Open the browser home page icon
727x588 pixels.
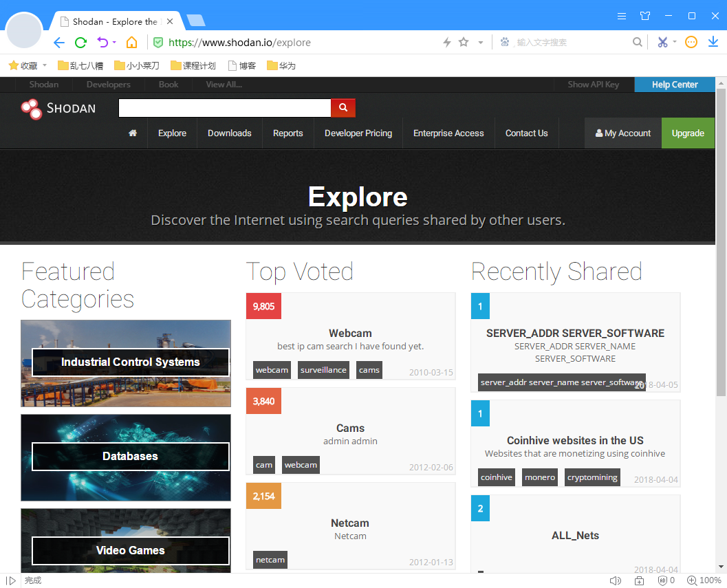131,43
